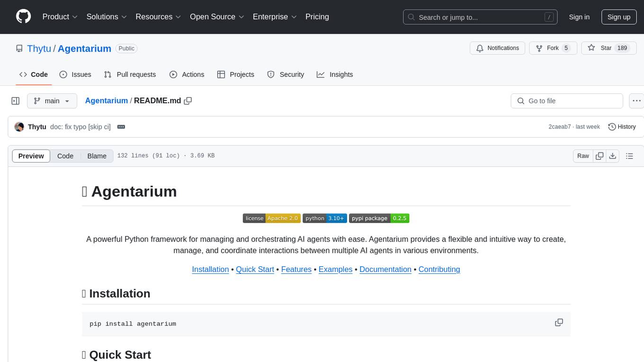Viewport: 644px width, 362px height.
Task: Open the main branch selector
Action: [x=52, y=101]
